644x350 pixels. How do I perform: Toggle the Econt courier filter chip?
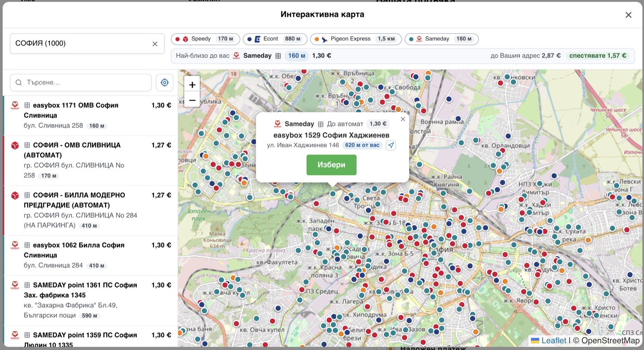coord(275,39)
